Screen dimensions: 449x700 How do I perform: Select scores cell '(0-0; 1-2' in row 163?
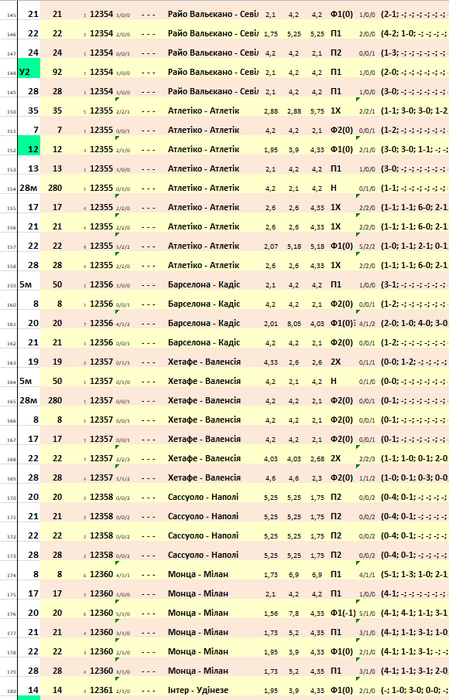click(415, 362)
